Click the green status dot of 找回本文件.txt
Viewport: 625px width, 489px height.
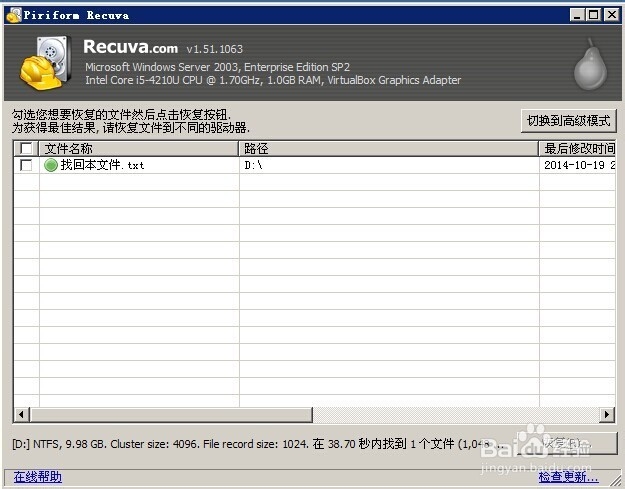(x=51, y=165)
